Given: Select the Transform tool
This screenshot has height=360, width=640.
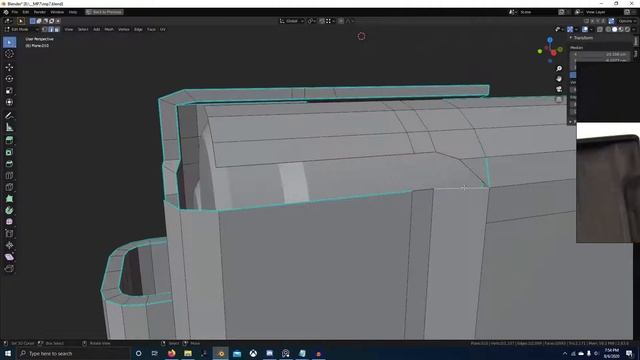Looking at the screenshot, I should point(9,102).
